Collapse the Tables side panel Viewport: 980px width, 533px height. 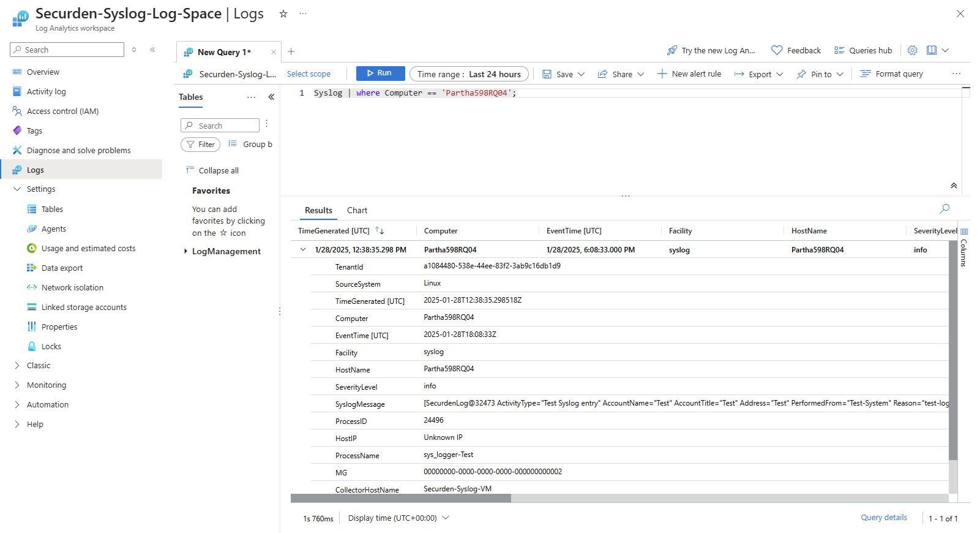(x=271, y=97)
